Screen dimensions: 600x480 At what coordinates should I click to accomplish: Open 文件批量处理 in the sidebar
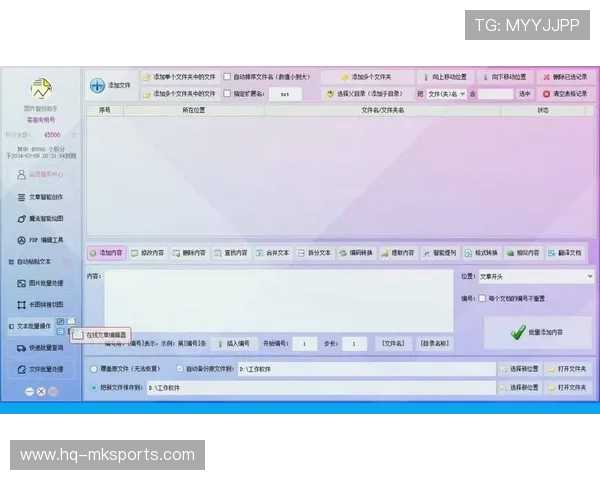click(x=40, y=369)
